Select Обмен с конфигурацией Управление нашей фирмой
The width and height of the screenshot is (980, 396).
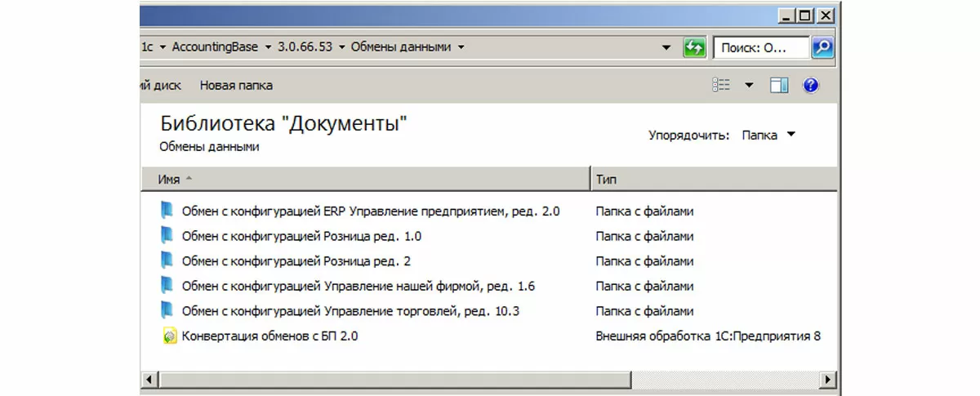(358, 286)
